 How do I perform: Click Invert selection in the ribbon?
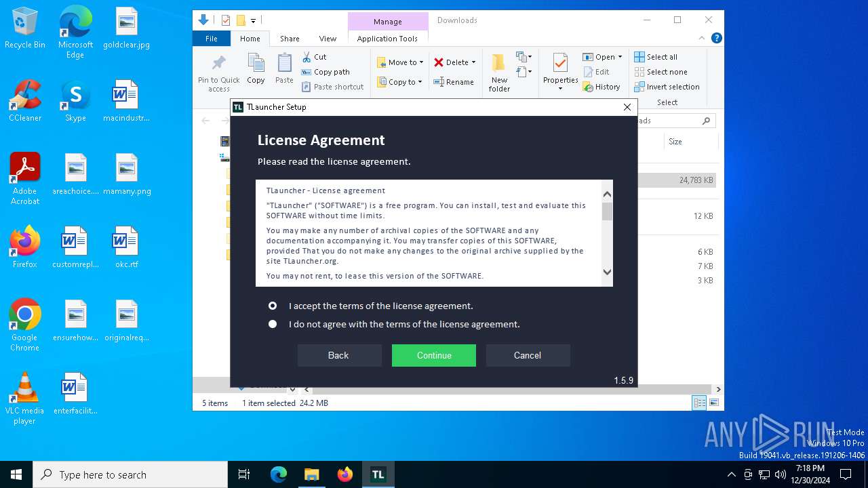coord(667,87)
